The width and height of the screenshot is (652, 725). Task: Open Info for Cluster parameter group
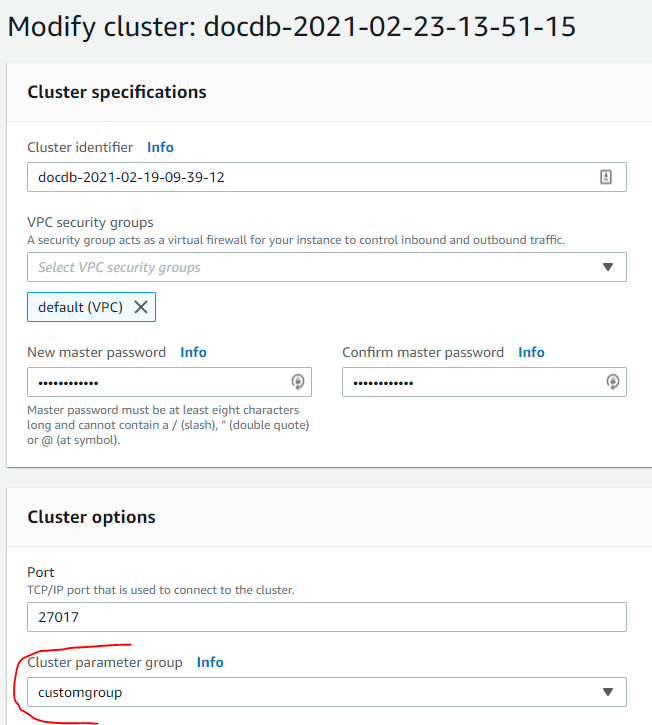coord(210,662)
